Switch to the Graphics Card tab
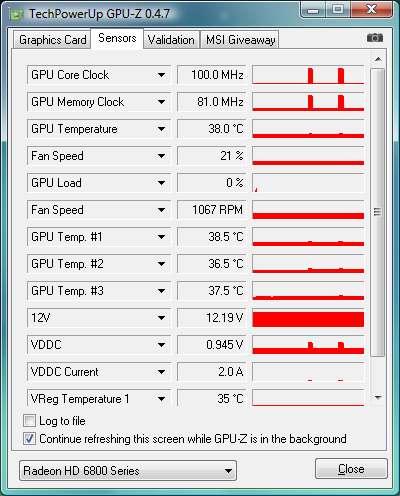The height and width of the screenshot is (496, 400). click(52, 40)
